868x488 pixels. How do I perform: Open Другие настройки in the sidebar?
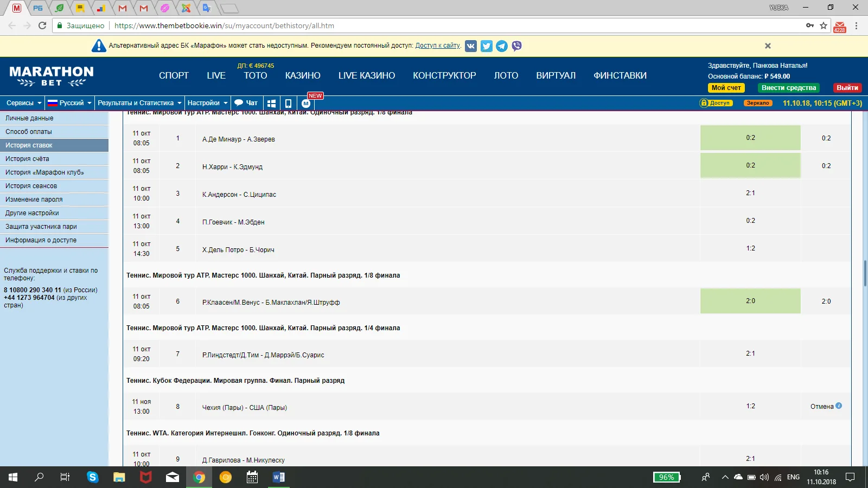54,213
